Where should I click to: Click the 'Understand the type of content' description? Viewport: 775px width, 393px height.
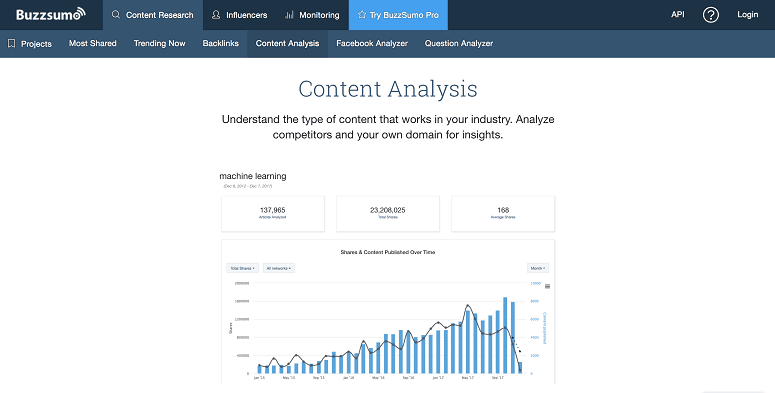pos(388,127)
